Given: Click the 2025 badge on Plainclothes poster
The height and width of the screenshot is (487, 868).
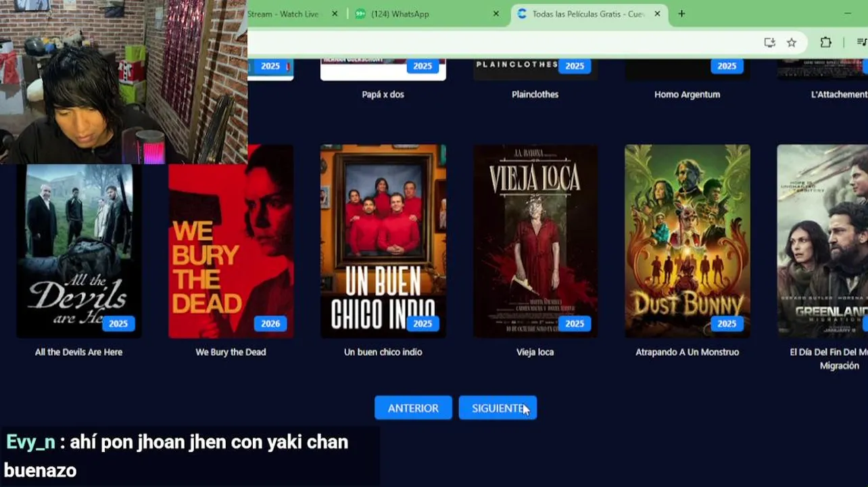Looking at the screenshot, I should [575, 66].
